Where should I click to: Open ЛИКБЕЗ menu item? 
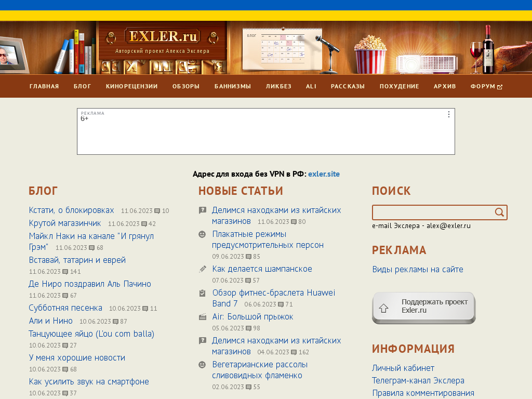[278, 86]
